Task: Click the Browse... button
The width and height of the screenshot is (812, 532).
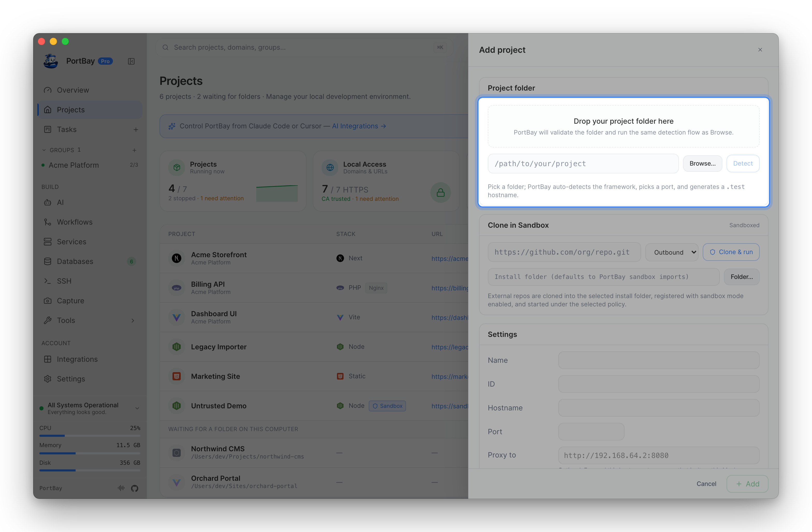Action: [702, 164]
